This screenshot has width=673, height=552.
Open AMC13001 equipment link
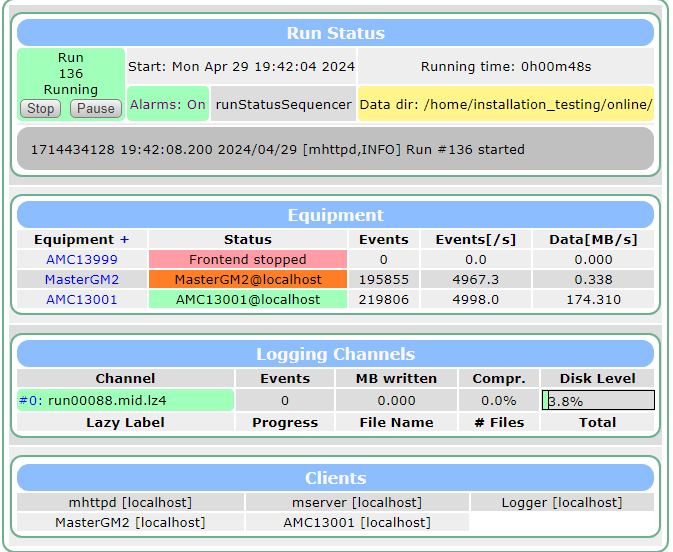[x=82, y=299]
